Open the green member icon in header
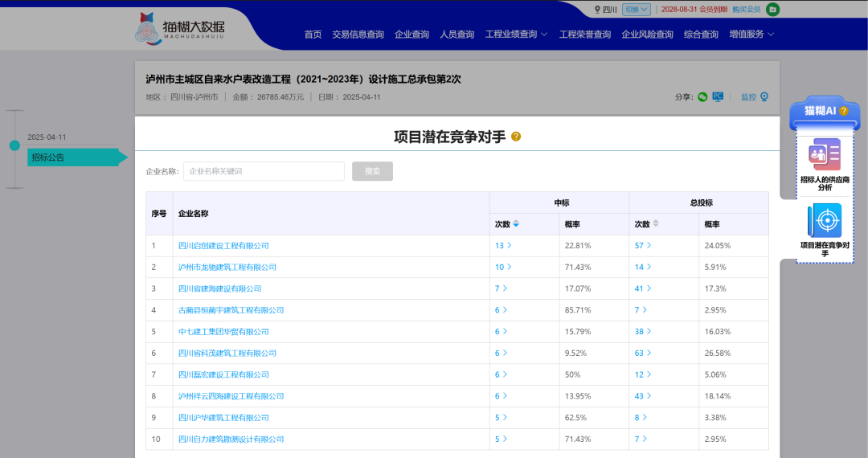Viewport: 868px width, 458px height. click(x=773, y=10)
